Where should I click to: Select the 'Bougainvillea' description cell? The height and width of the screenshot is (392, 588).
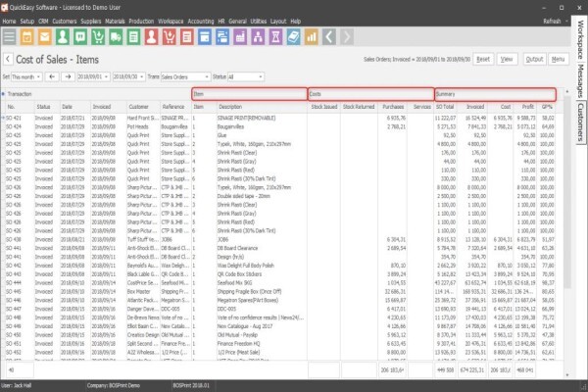tap(262, 126)
